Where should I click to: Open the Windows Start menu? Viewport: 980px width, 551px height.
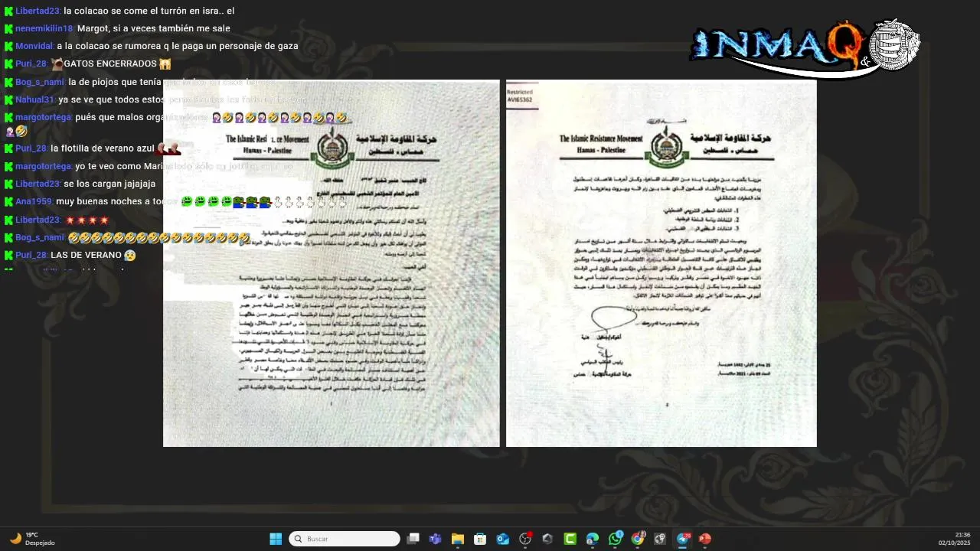[276, 539]
